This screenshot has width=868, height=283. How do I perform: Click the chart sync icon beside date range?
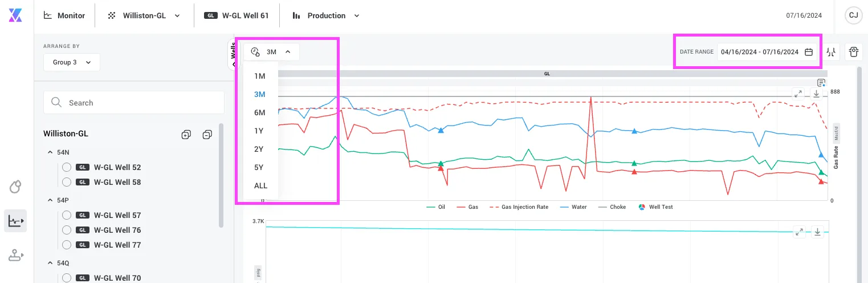[x=831, y=52]
